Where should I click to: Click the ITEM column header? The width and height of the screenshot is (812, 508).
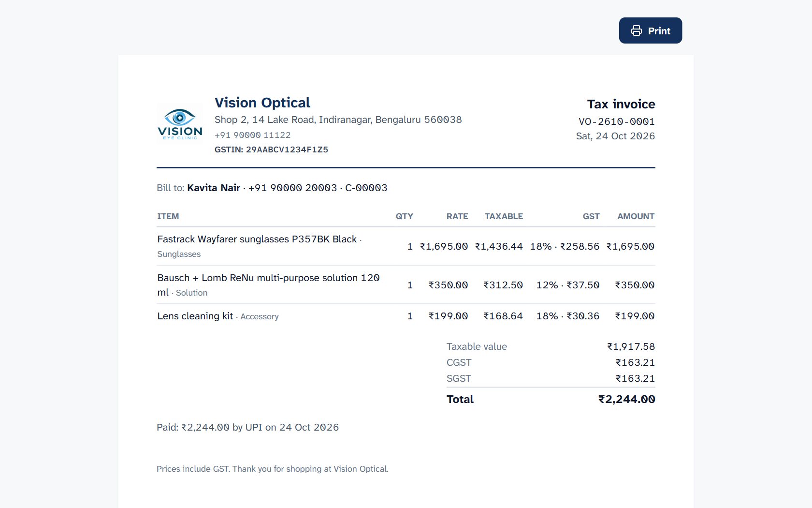(168, 216)
